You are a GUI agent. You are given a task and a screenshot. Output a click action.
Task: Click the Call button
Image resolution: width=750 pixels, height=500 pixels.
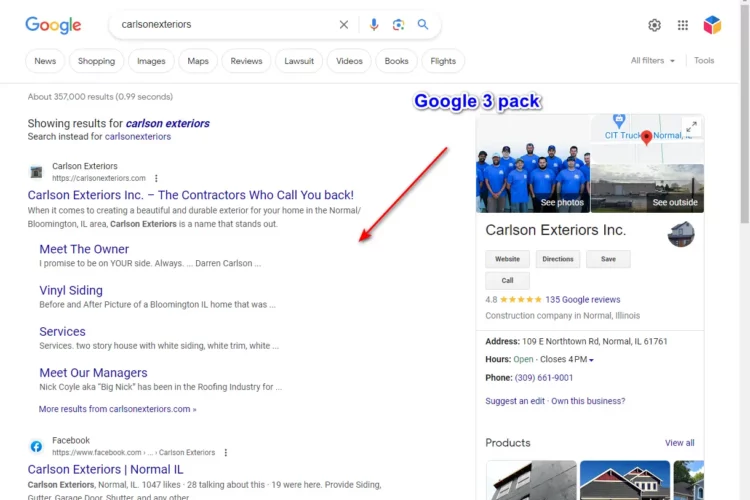pos(507,280)
